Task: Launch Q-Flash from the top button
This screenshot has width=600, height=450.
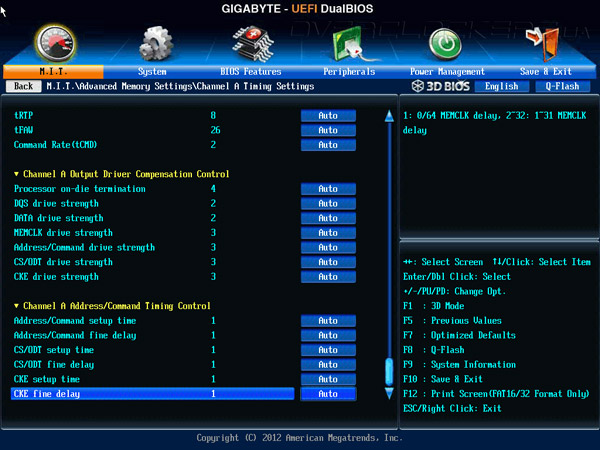Action: pyautogui.click(x=562, y=86)
